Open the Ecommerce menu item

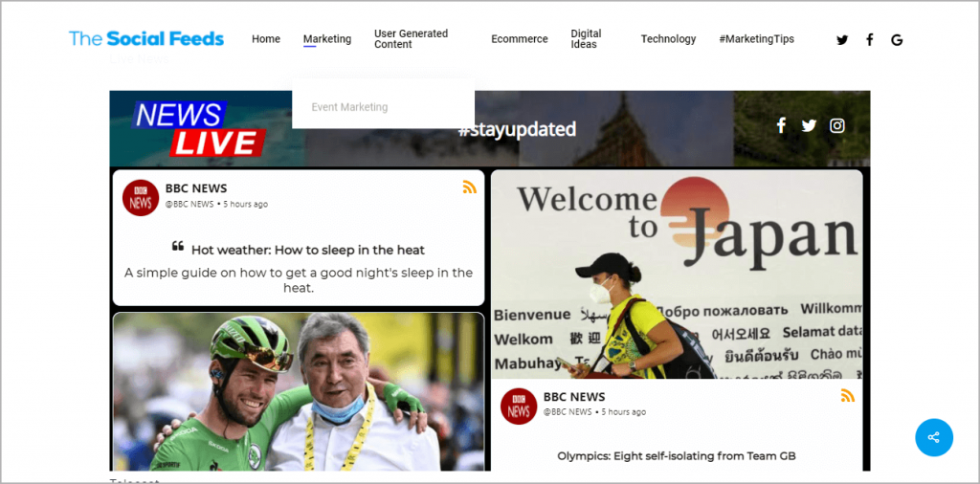[520, 38]
